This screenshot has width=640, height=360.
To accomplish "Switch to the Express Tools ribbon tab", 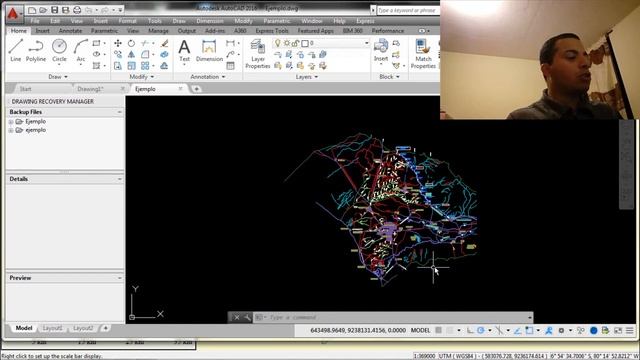I will point(272,31).
